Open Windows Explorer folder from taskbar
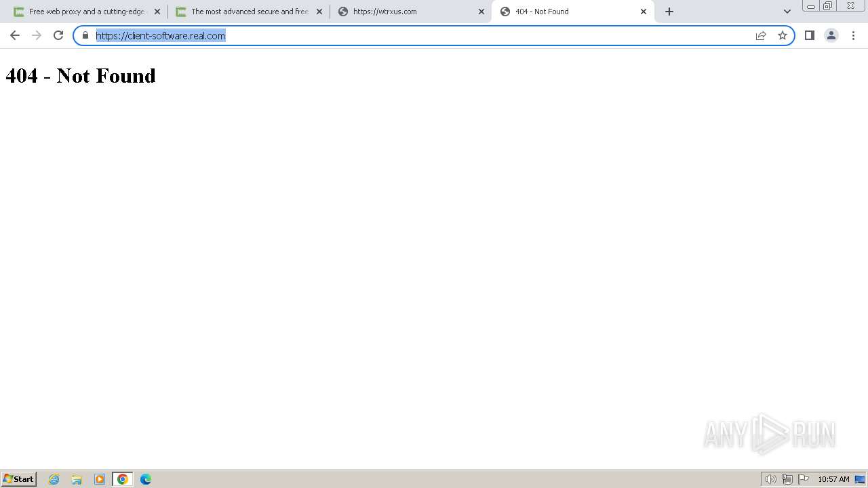The width and height of the screenshot is (868, 488). click(x=77, y=479)
